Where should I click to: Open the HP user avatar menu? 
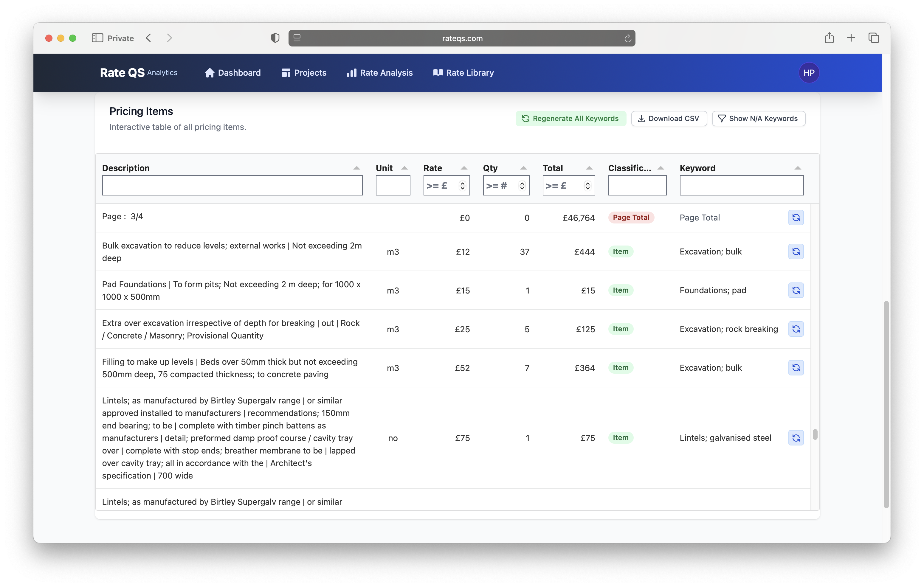pyautogui.click(x=809, y=73)
